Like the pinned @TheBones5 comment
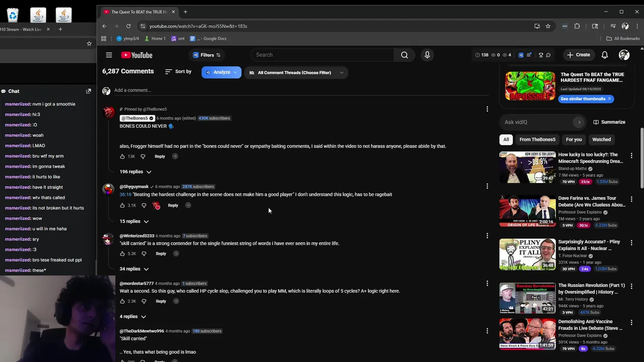 [x=122, y=156]
